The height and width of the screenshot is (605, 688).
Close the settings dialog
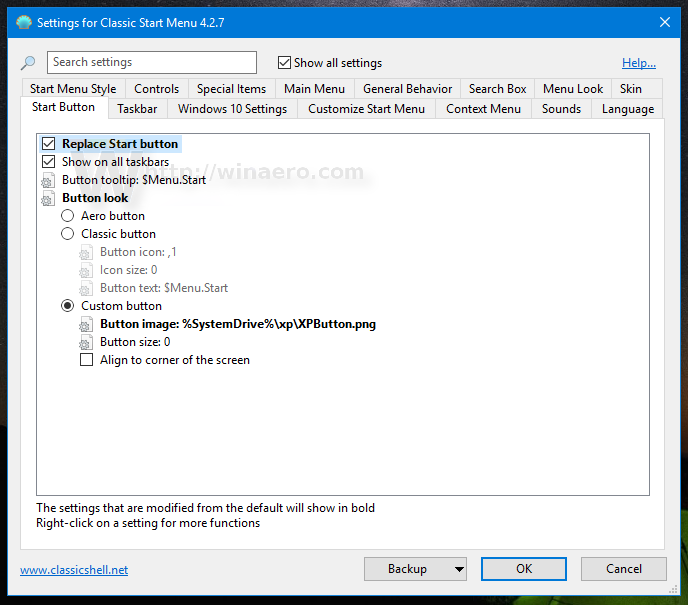tap(665, 22)
